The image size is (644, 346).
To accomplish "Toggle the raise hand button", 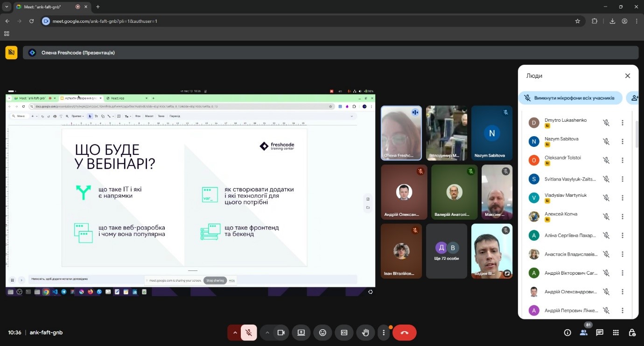I will [366, 332].
